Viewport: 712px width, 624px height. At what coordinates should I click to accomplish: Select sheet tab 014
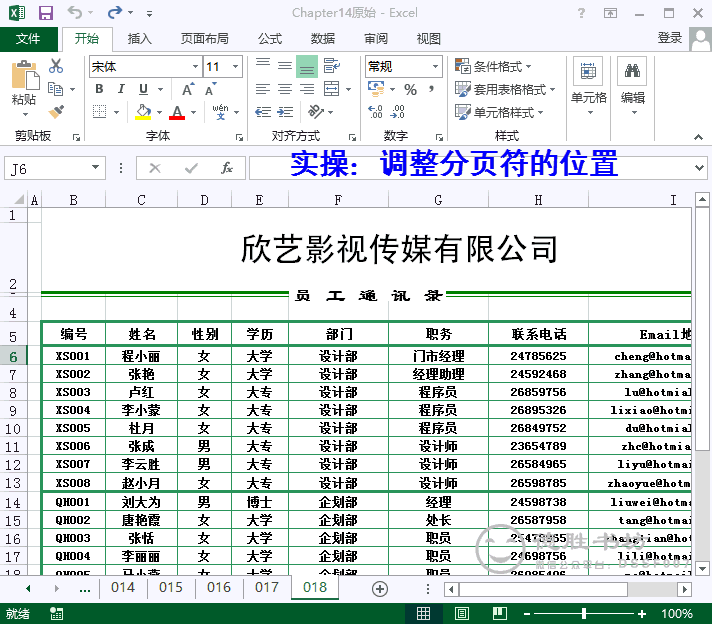click(x=123, y=588)
